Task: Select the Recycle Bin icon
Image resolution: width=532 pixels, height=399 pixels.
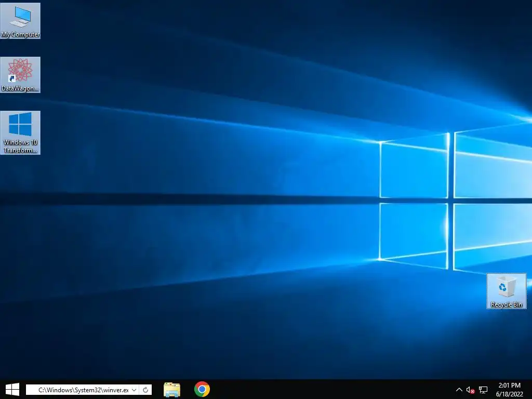Action: [506, 291]
